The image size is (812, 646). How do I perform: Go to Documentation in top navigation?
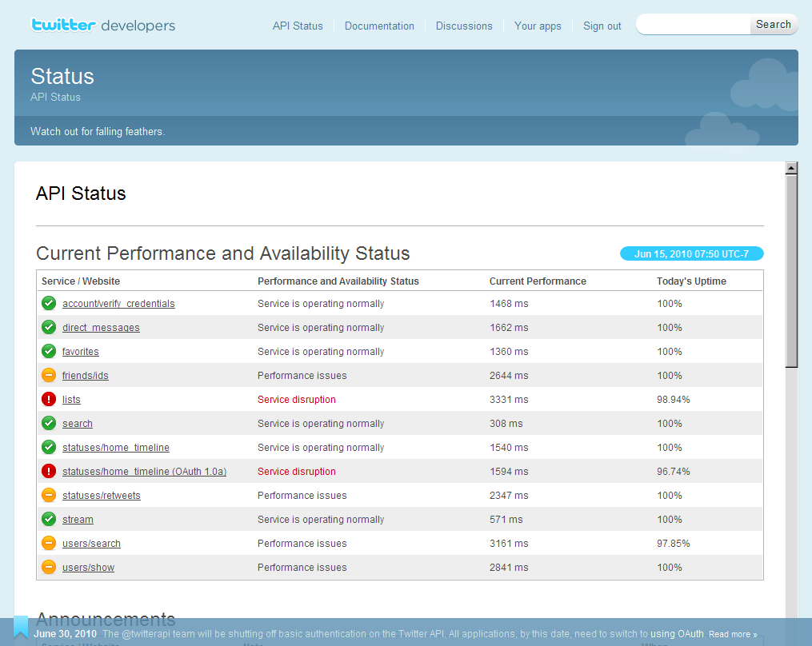(379, 26)
